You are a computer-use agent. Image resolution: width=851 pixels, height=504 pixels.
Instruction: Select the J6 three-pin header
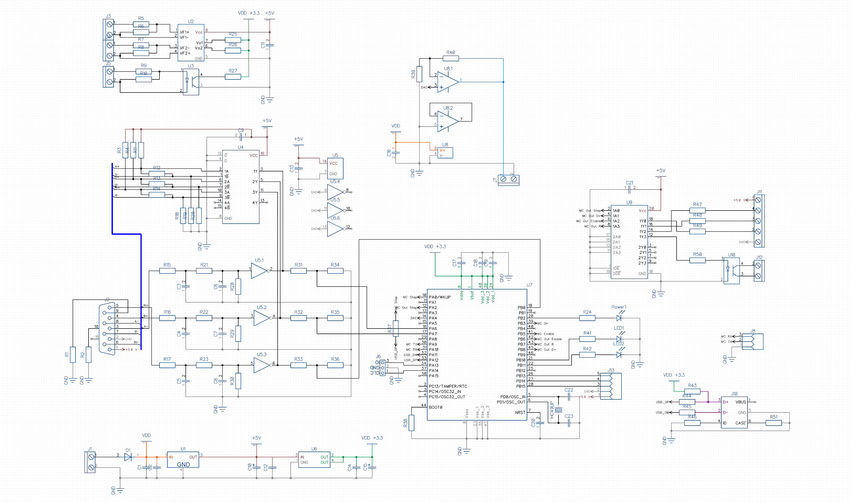[382, 368]
